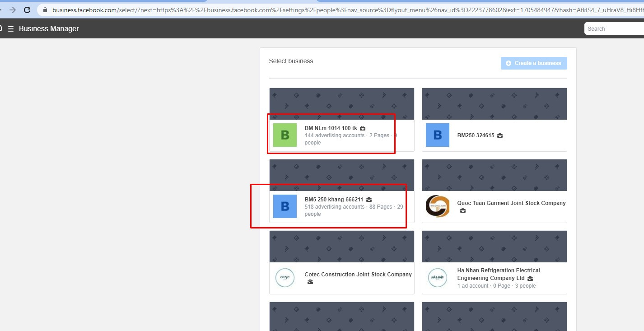Open Cotec Construction Joint Stock Company
Viewport: 644px width, 331px height.
coord(358,275)
